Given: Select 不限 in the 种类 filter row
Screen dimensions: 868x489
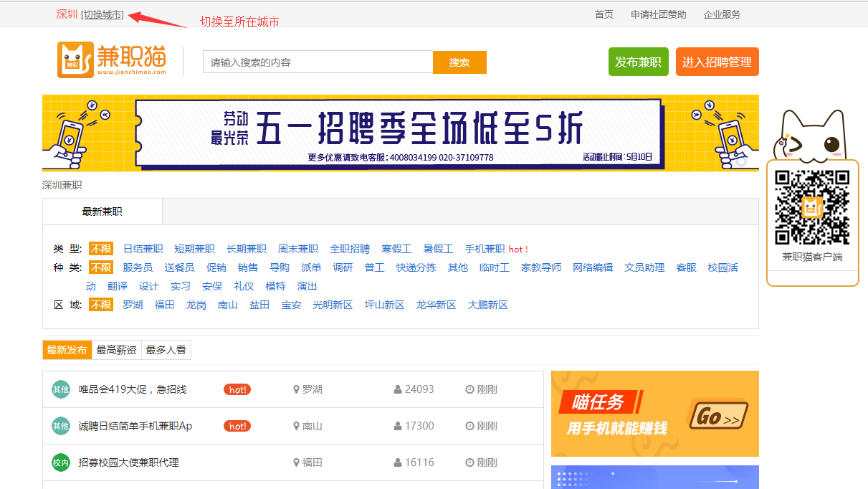Looking at the screenshot, I should [101, 267].
